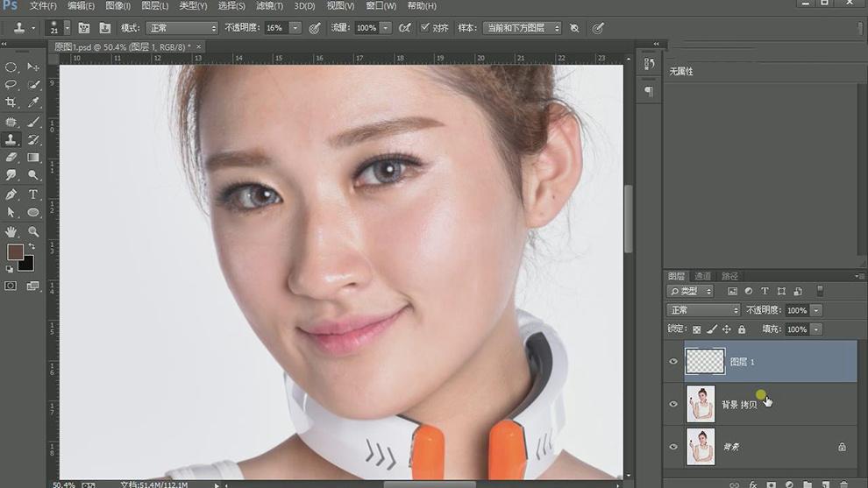Screen dimensions: 868x488
Task: Click the lock all layer icon
Action: coord(742,329)
